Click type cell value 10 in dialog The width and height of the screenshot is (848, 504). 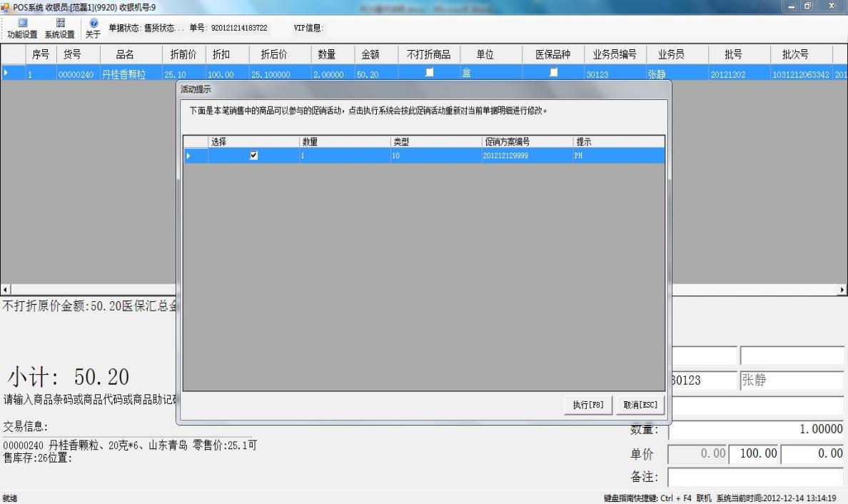436,156
